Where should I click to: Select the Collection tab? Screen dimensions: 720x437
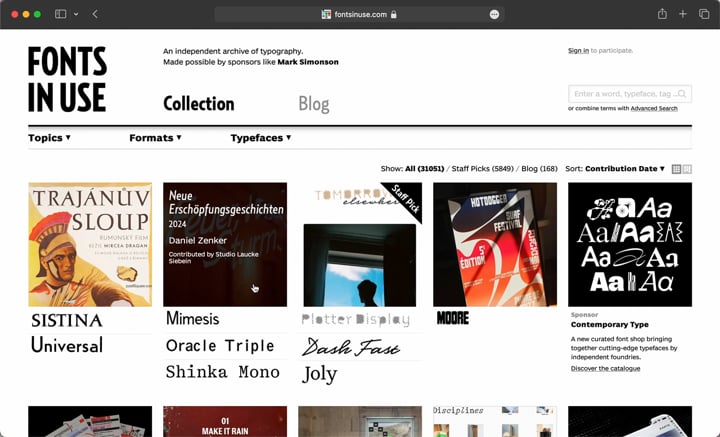(199, 104)
